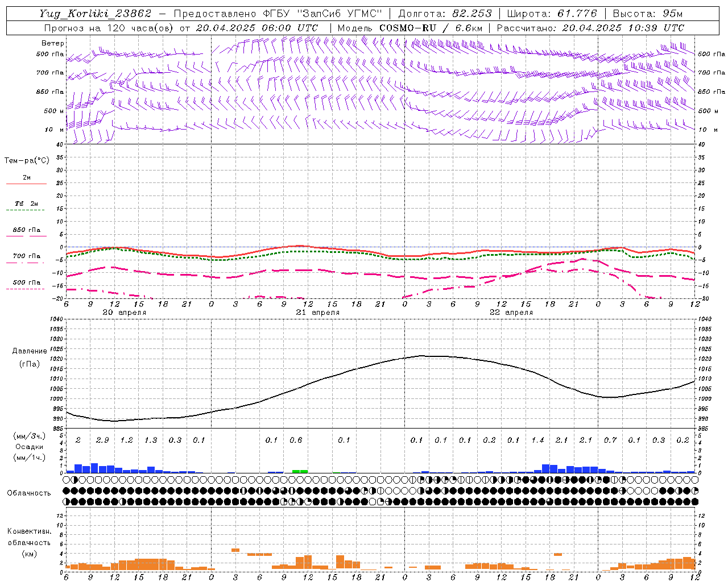
Task: Click the 0.7 precipitation value
Action: (610, 440)
